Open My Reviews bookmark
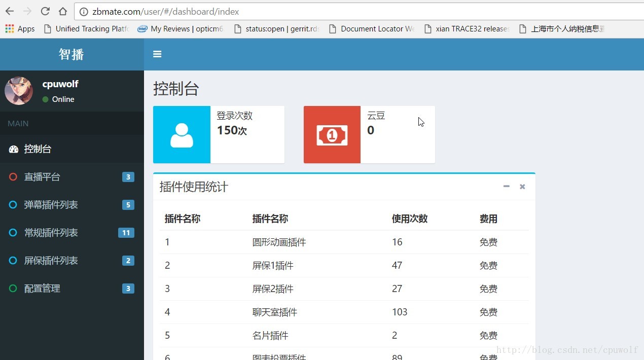The height and width of the screenshot is (360, 644). (x=181, y=29)
